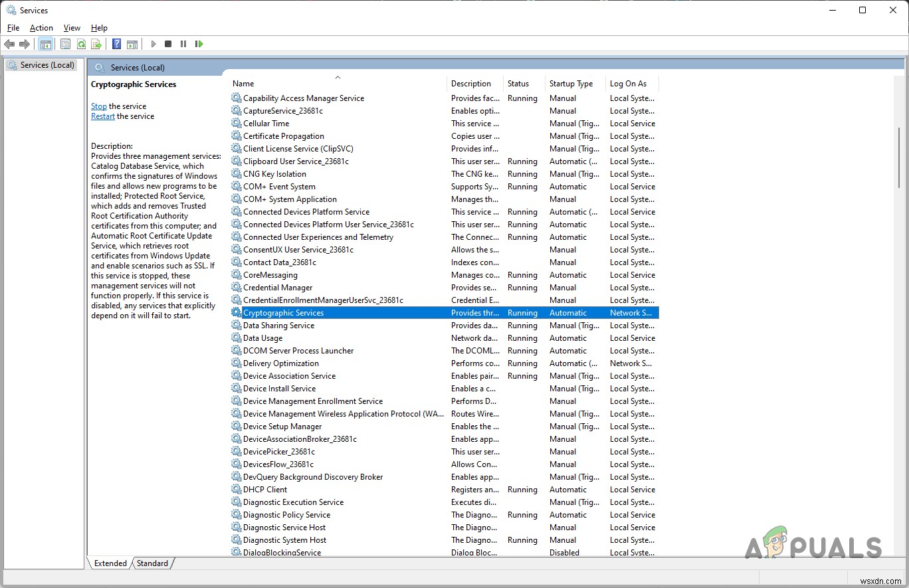The image size is (909, 588).
Task: Open the Action menu
Action: coord(41,28)
